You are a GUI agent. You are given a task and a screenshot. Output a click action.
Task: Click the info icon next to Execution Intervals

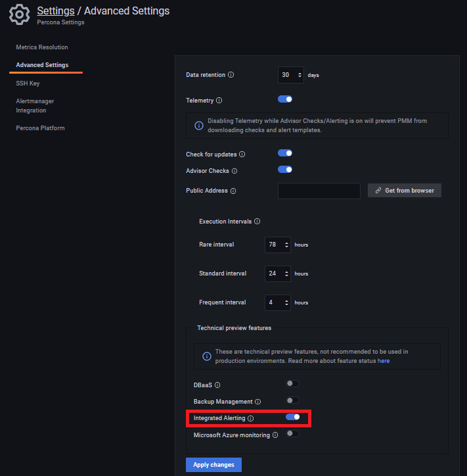coord(257,222)
